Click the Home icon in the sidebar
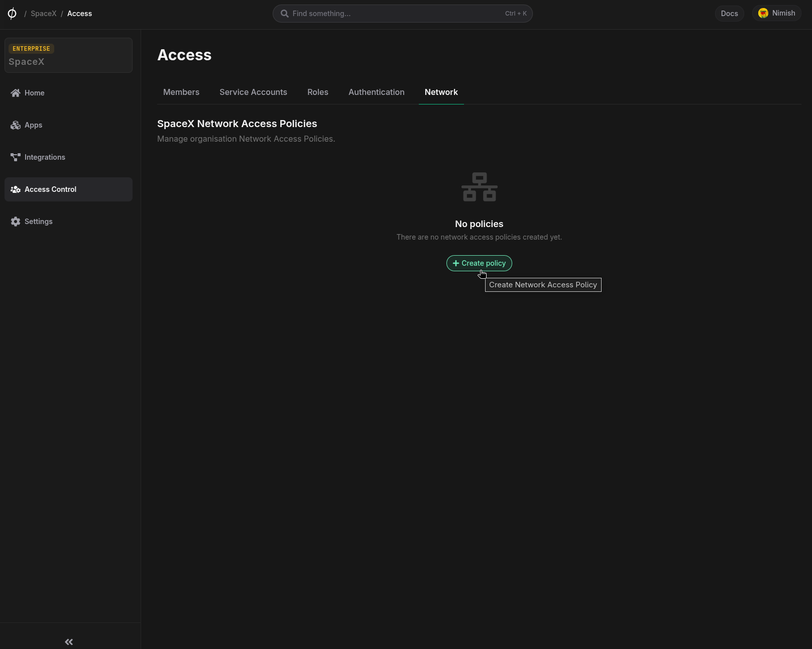This screenshot has width=812, height=649. click(x=16, y=93)
